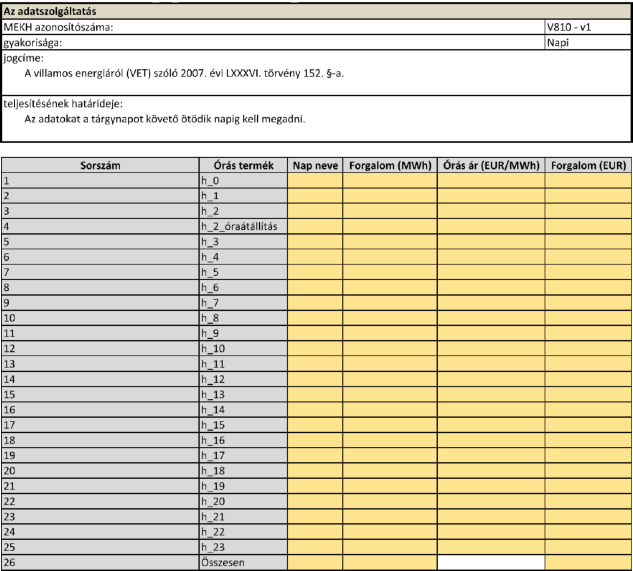Image resolution: width=633 pixels, height=571 pixels.
Task: Select the 'MEKH azonosítószáma:' label
Action: 58,27
